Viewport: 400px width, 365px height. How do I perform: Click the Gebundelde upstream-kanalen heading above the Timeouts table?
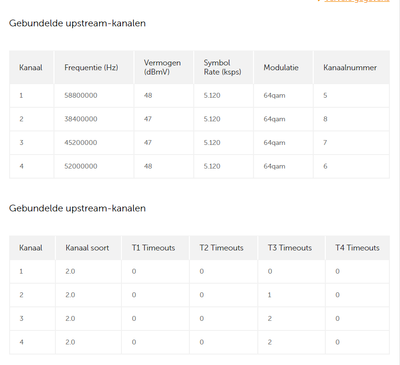77,209
